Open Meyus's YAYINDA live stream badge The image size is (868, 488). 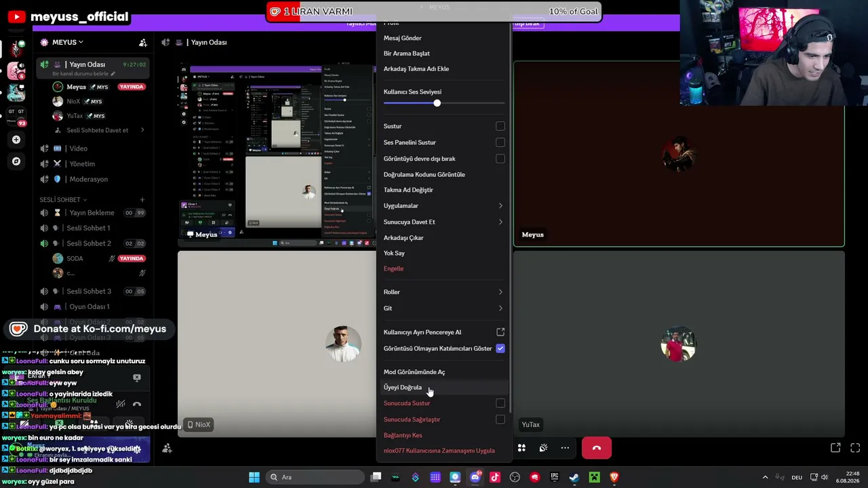tap(132, 87)
